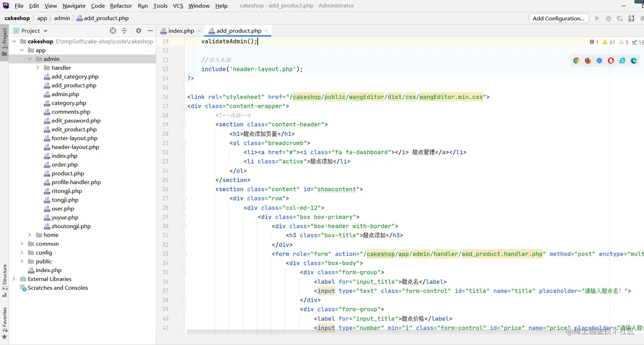Open the VCS menu
644x345 pixels.
178,6
